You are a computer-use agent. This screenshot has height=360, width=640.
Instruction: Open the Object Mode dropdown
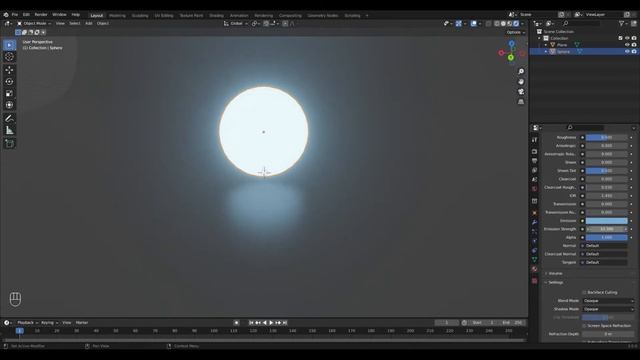pos(34,24)
